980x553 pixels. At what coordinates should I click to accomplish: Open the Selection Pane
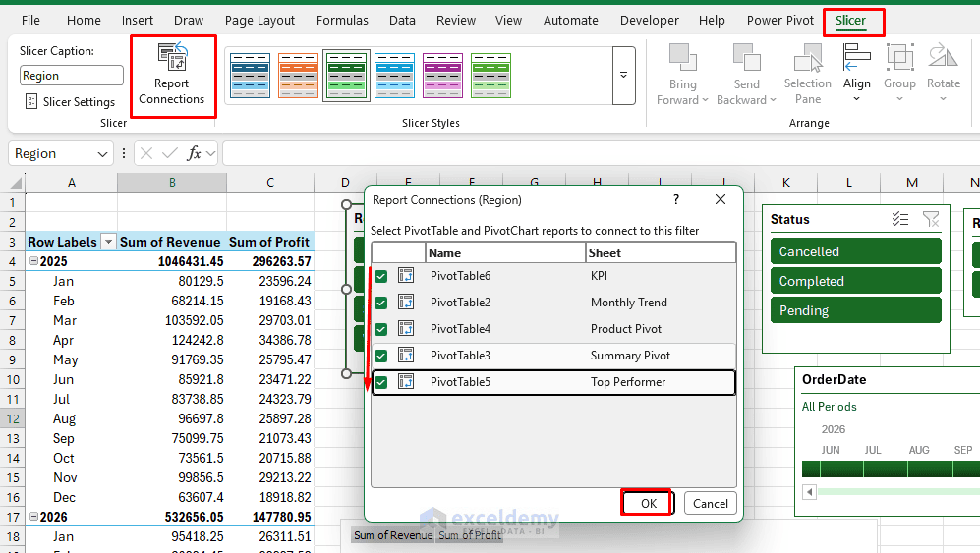(x=808, y=74)
